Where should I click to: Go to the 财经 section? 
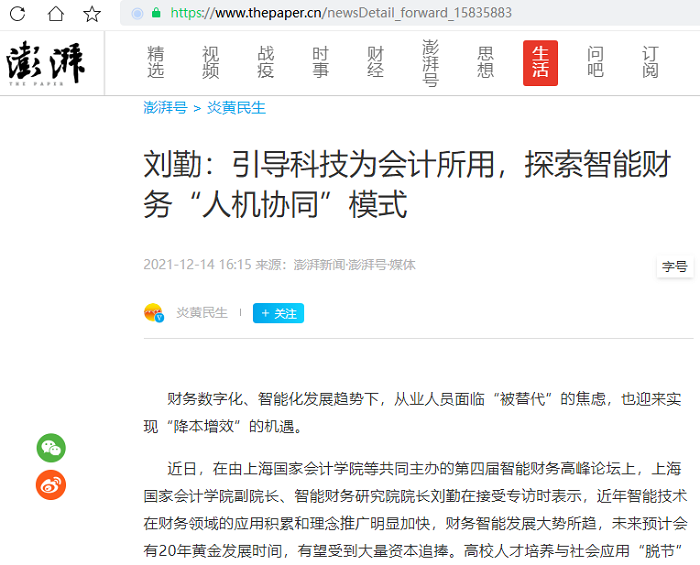375,63
